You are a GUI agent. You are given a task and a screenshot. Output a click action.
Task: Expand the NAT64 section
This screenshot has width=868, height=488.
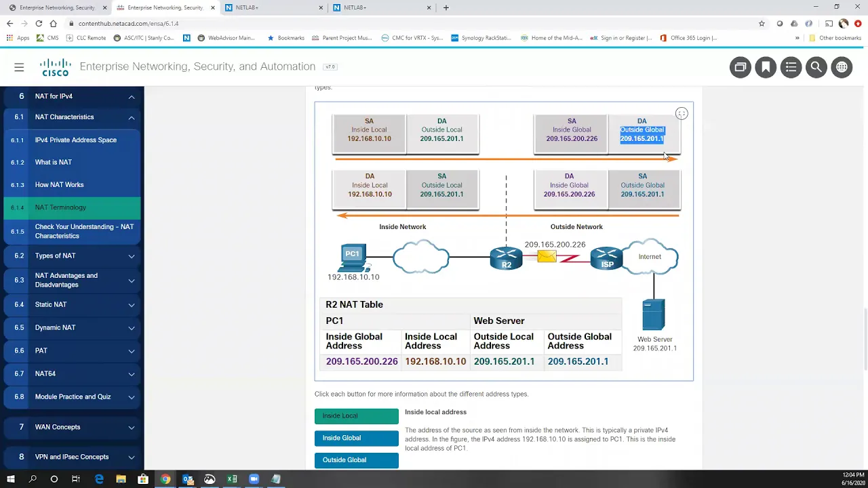(132, 374)
